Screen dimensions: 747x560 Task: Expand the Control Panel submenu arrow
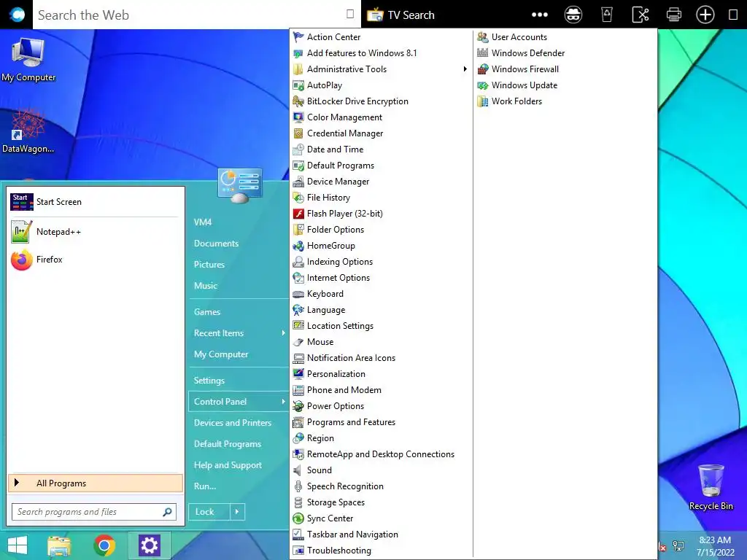click(283, 402)
